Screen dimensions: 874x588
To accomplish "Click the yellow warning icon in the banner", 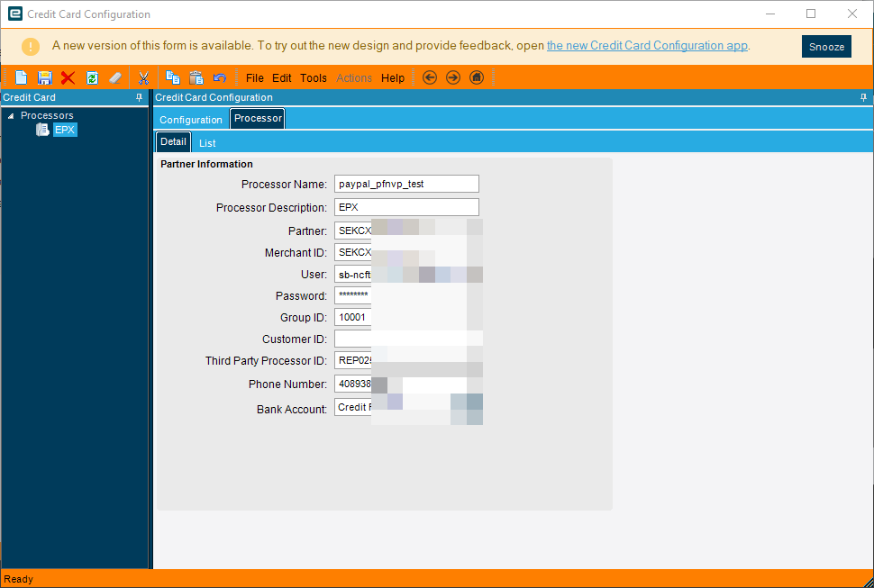I will tap(31, 46).
